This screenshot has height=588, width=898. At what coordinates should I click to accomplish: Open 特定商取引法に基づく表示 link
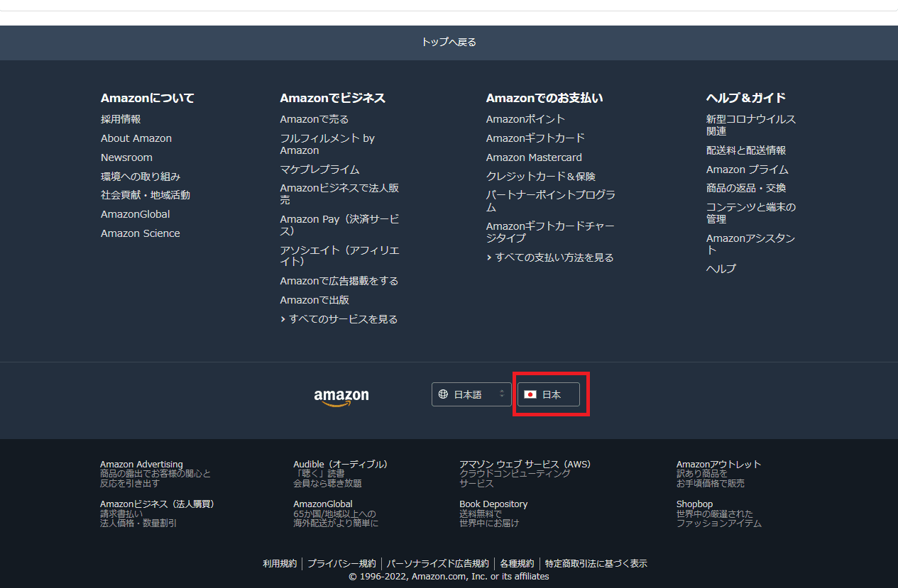coord(596,564)
